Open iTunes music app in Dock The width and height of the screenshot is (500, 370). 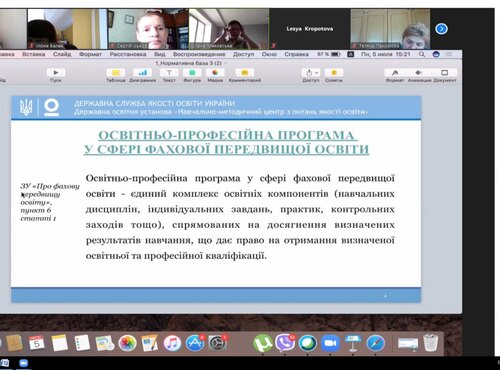pos(172,343)
